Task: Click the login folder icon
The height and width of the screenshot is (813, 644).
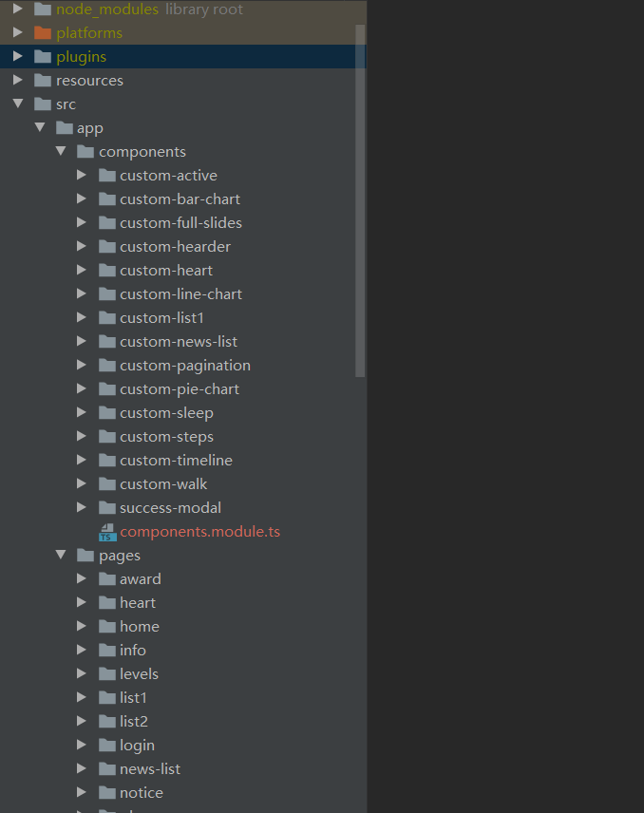Action: [x=106, y=746]
